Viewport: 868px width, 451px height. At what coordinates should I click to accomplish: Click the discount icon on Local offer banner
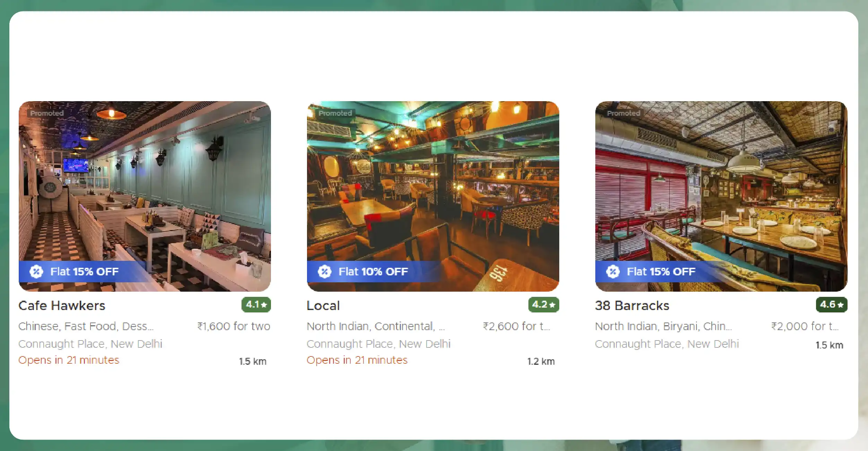tap(325, 272)
